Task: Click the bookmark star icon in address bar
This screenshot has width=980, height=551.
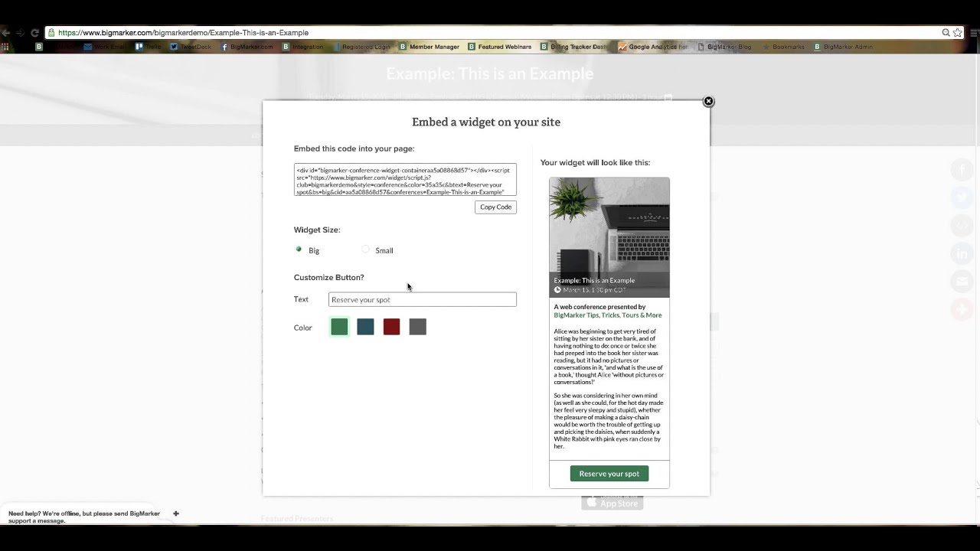Action: [x=957, y=33]
